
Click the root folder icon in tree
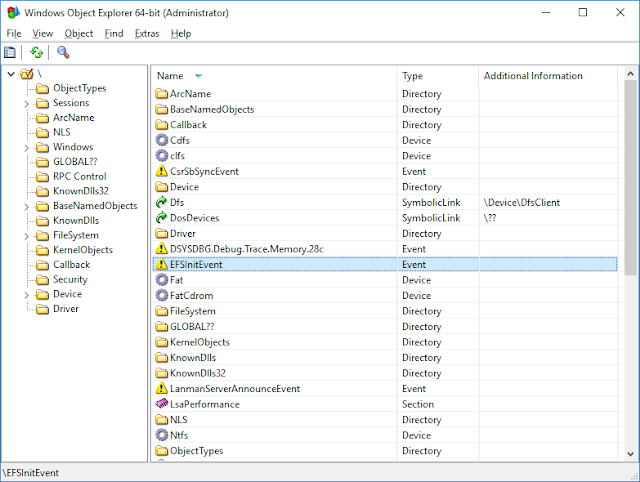(27, 74)
